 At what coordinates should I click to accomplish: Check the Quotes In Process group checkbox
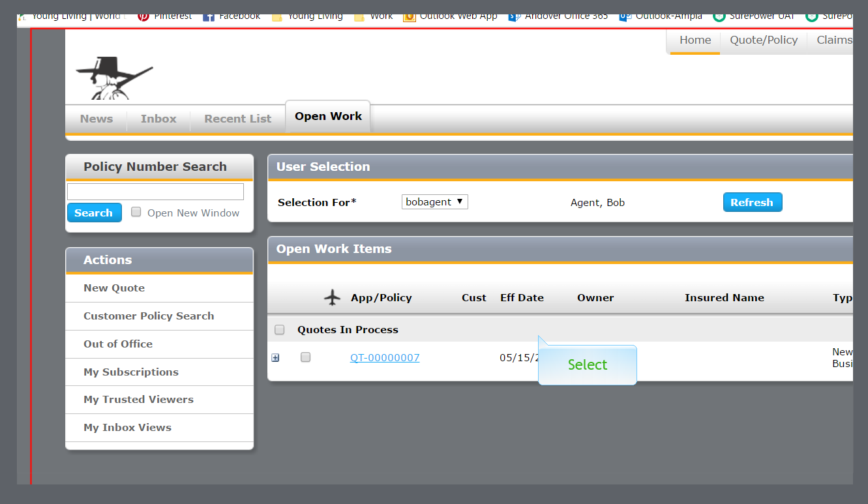click(280, 330)
